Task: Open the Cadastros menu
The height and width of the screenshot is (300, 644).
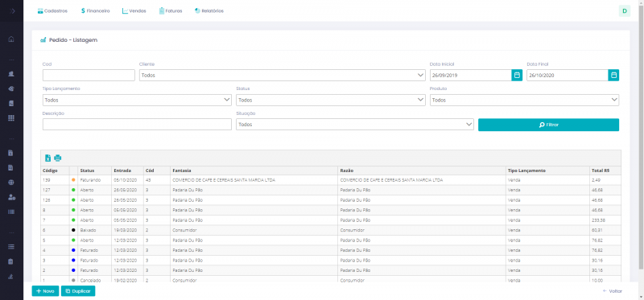Action: (52, 11)
